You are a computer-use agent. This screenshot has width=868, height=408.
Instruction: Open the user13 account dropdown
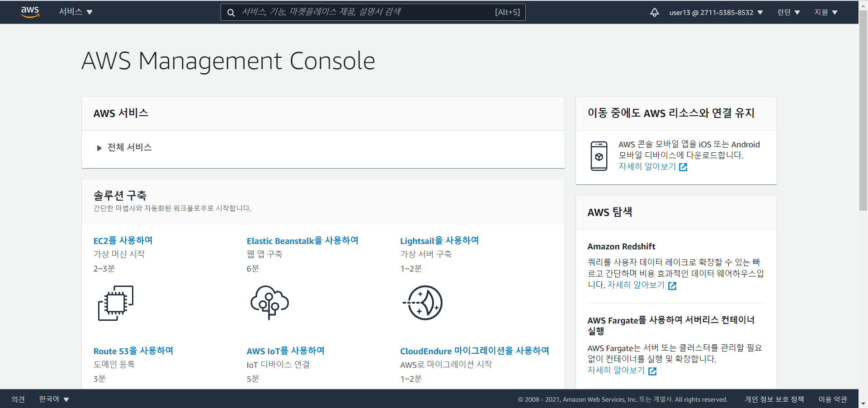tap(716, 13)
